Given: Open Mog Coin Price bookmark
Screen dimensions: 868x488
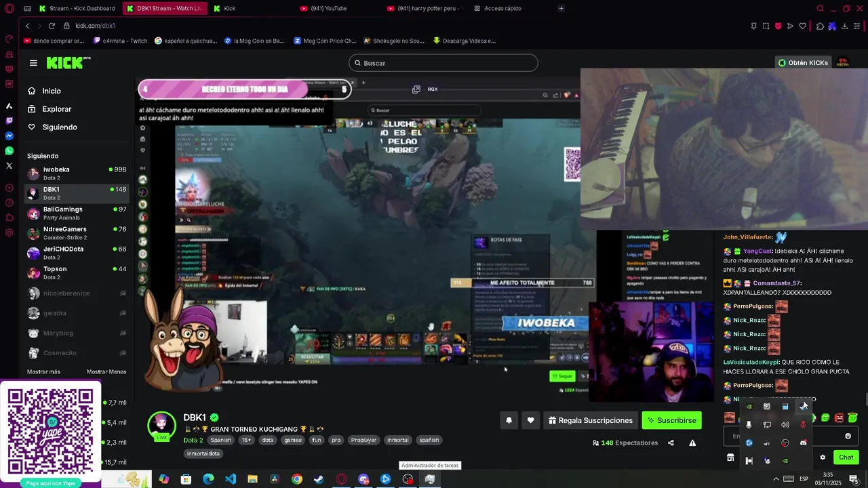Looking at the screenshot, I should pos(325,41).
